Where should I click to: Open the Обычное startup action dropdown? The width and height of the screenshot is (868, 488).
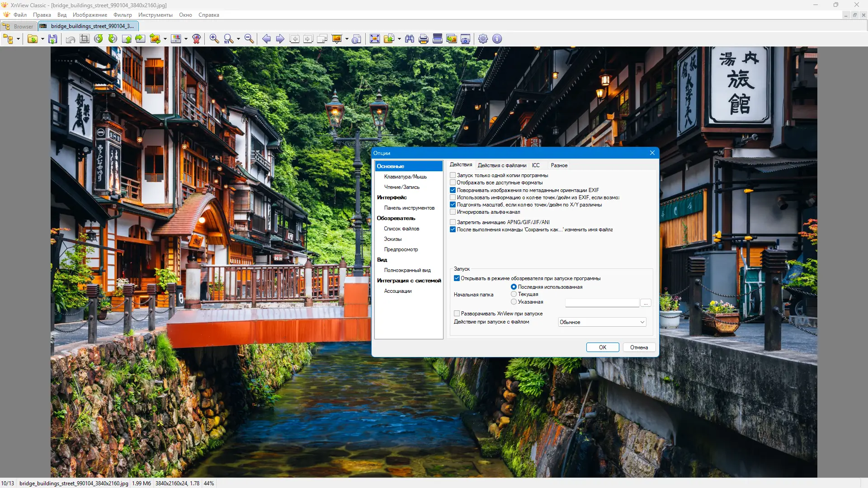(x=602, y=322)
